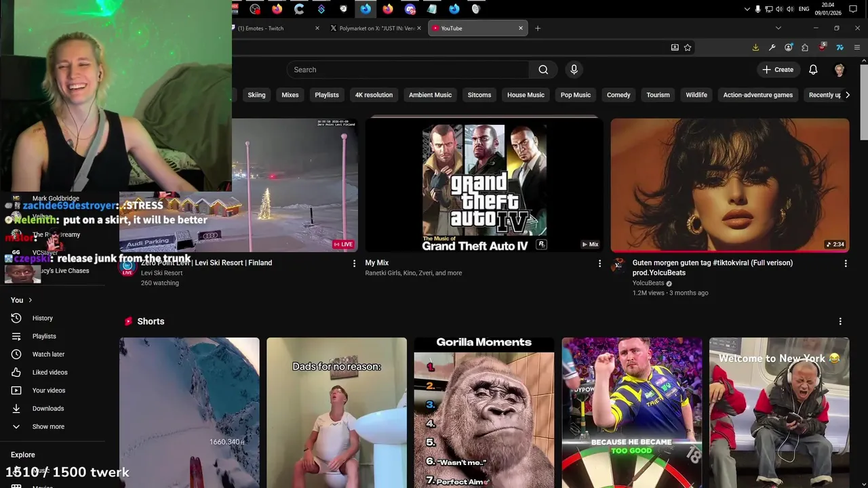Filter by Skiing chip

click(x=256, y=95)
